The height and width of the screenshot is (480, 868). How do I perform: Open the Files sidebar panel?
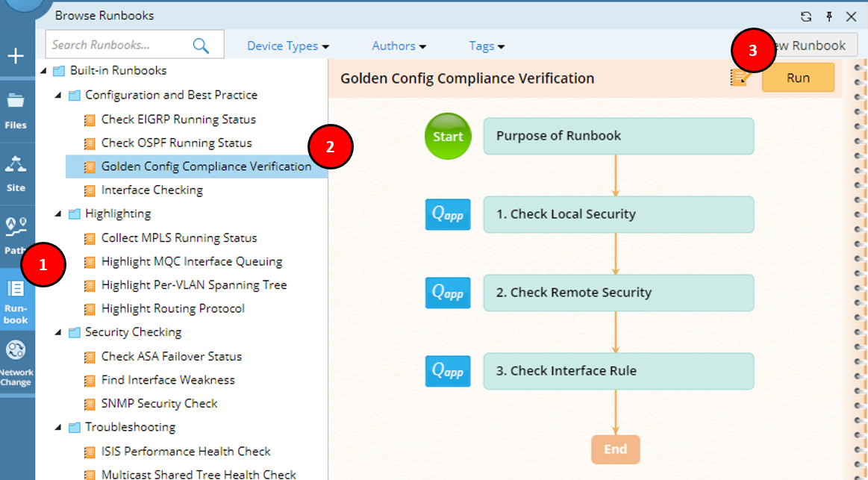[x=16, y=110]
